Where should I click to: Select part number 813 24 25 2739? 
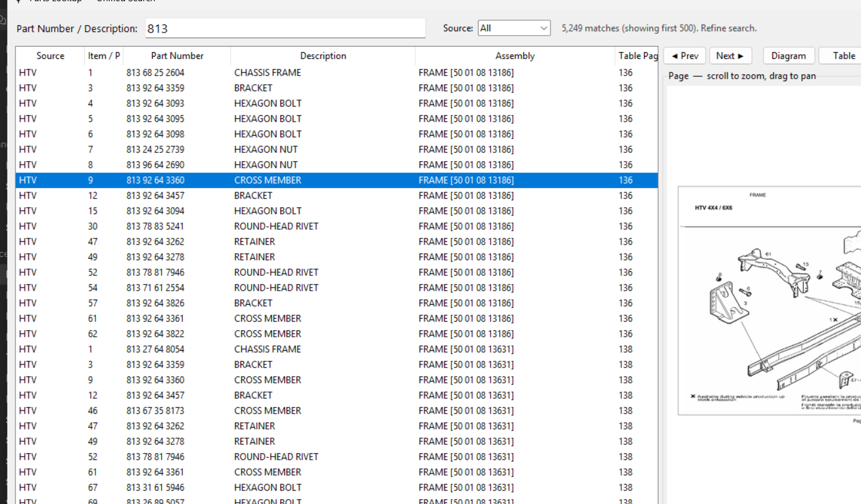pyautogui.click(x=156, y=149)
